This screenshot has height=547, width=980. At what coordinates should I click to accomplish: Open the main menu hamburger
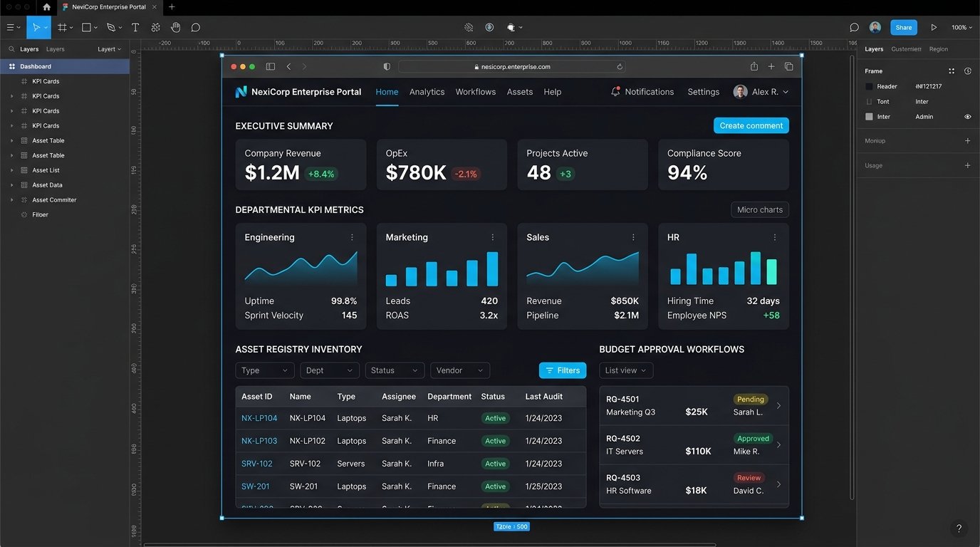pyautogui.click(x=13, y=27)
